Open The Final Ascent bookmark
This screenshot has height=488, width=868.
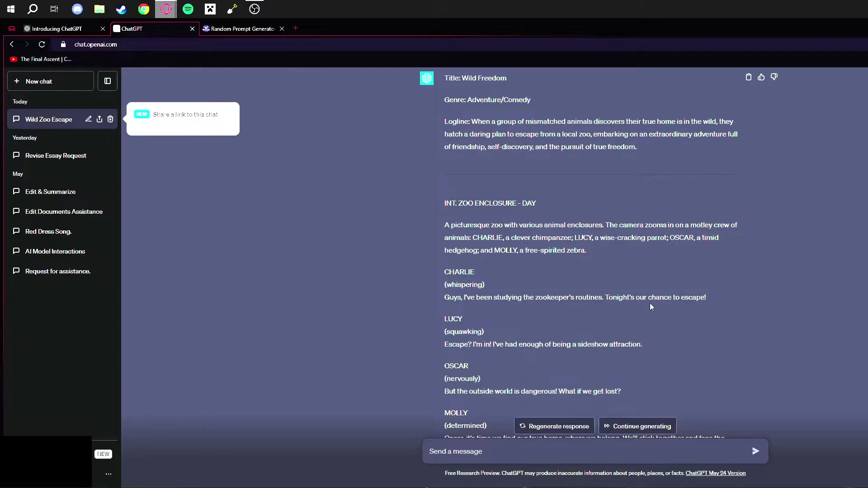pos(41,59)
